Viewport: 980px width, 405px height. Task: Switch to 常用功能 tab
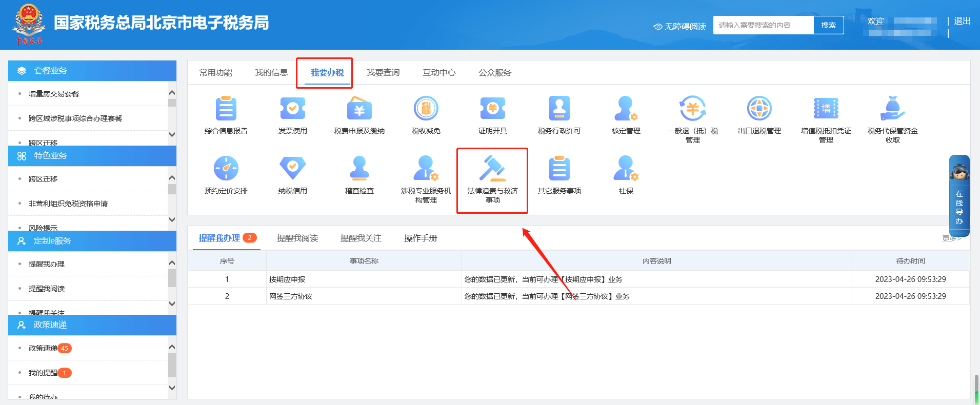coord(215,73)
